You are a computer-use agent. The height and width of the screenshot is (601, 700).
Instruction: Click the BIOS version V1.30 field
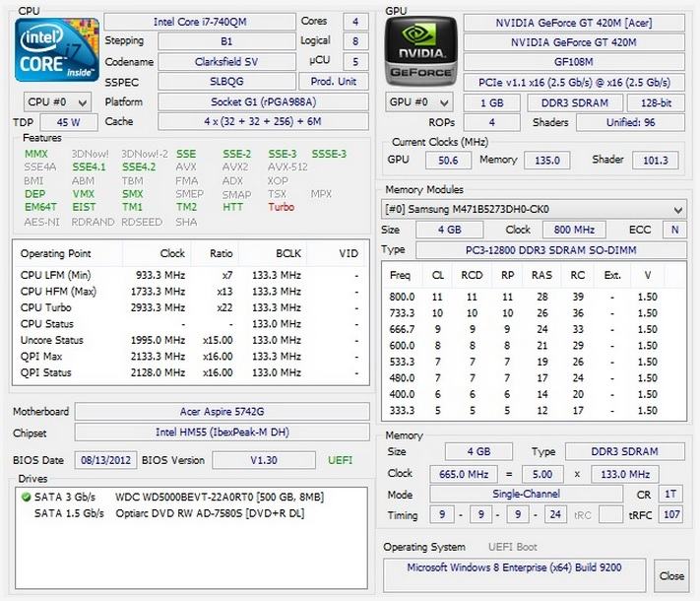coord(264,460)
